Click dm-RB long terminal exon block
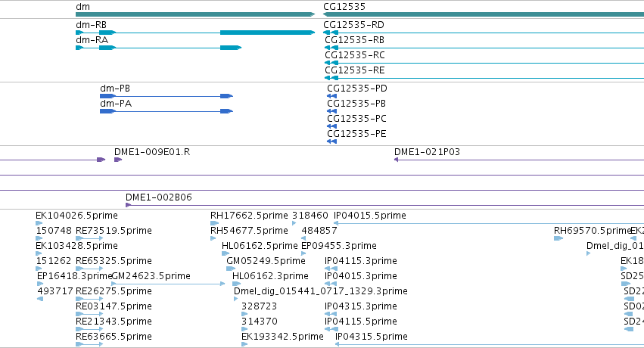 pos(267,33)
